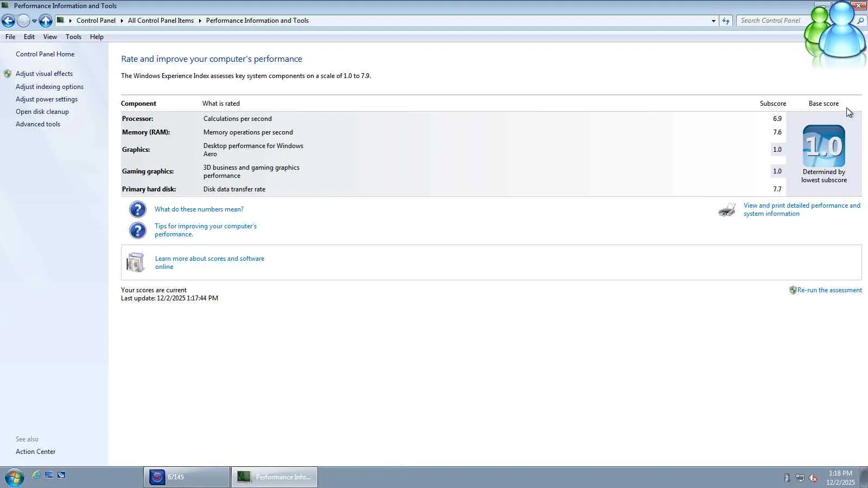Click the Up arrow navigation button
The image size is (868, 488).
pos(46,21)
